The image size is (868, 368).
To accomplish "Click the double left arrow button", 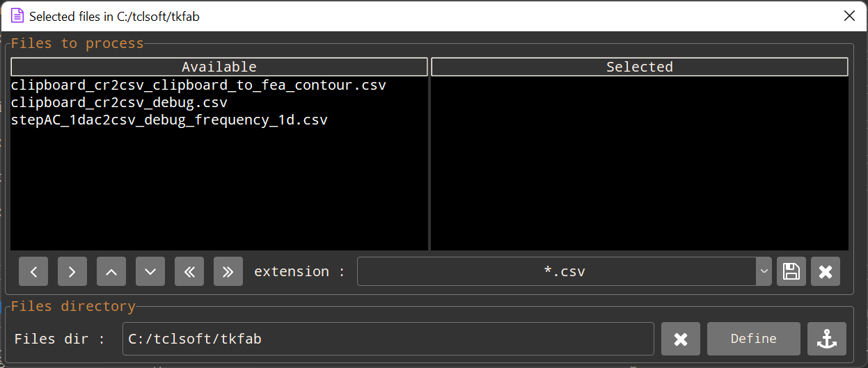I will [x=189, y=271].
